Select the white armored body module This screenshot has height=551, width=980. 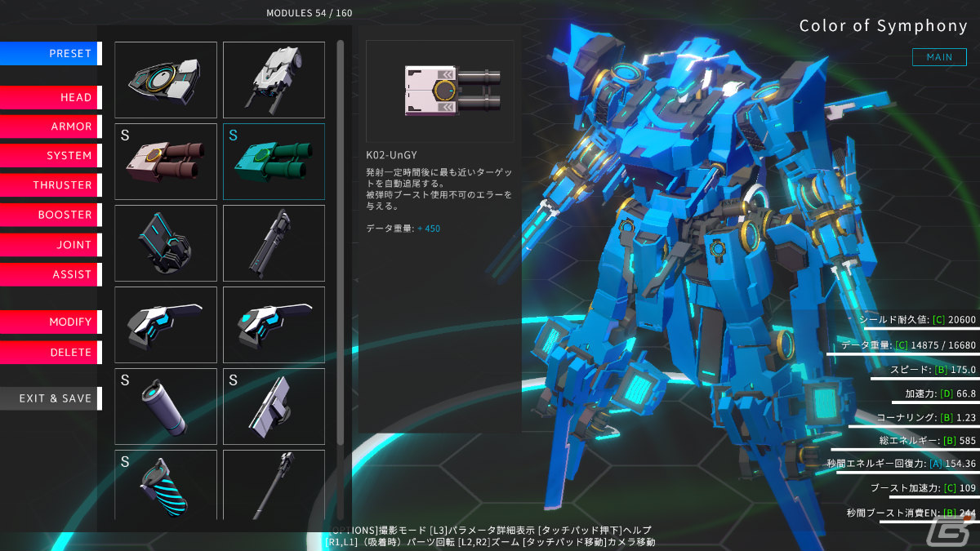click(x=274, y=80)
